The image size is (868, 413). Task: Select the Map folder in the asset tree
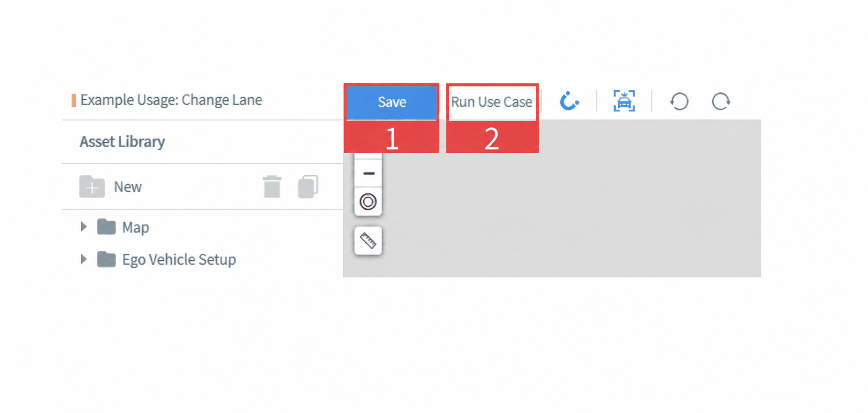(123, 227)
